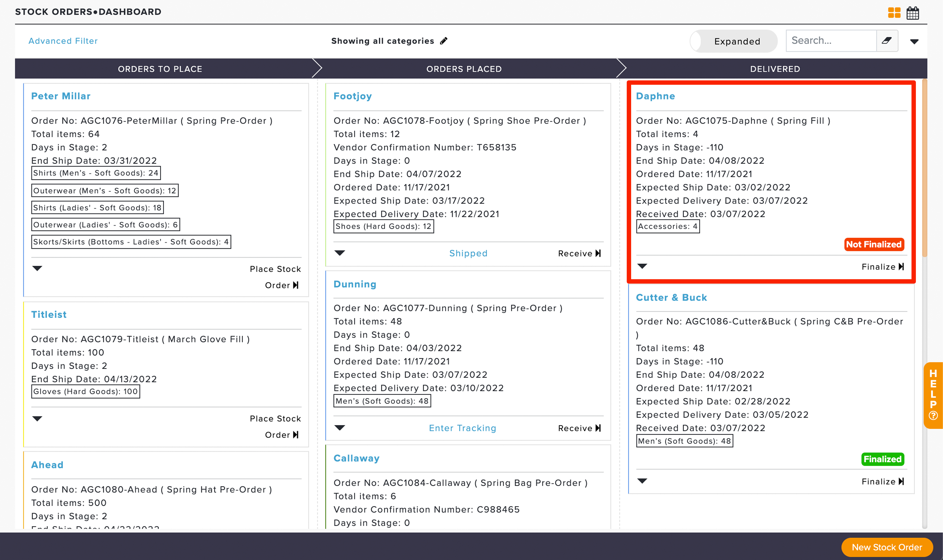Open the Dunning vendor title
The height and width of the screenshot is (560, 943).
[355, 284]
